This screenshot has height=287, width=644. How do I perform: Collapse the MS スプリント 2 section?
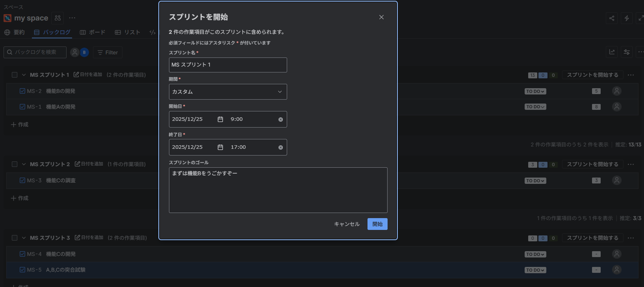tap(24, 164)
